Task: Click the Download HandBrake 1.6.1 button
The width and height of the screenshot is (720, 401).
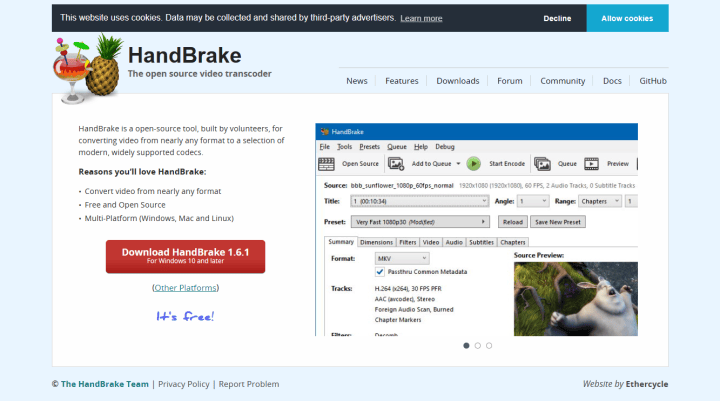Action: click(x=185, y=256)
